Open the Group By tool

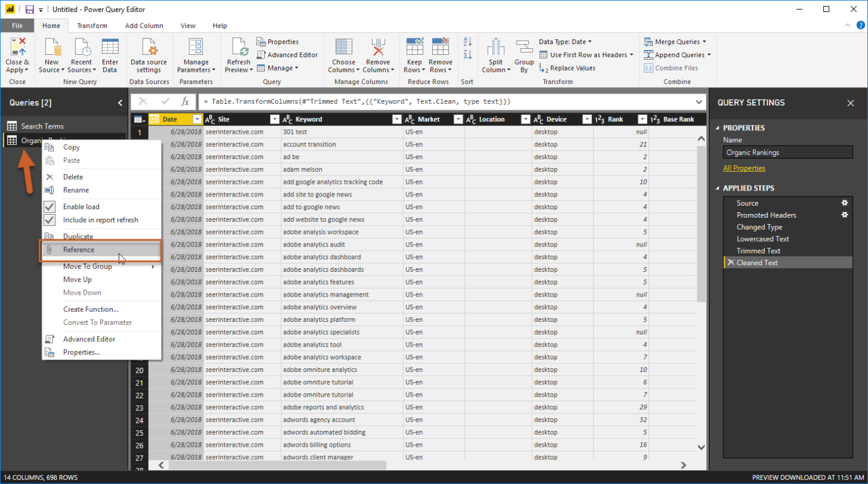coord(523,54)
